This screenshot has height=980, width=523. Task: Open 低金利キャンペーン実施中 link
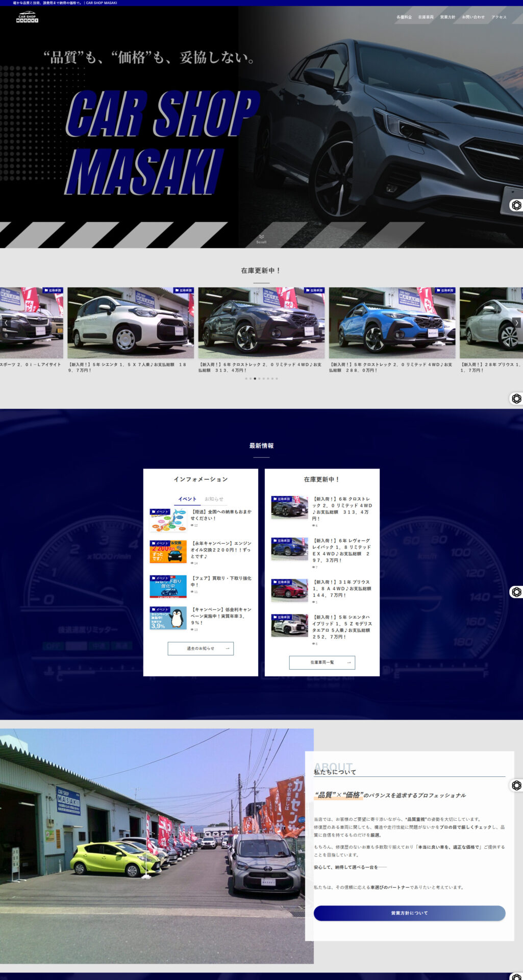tap(221, 616)
